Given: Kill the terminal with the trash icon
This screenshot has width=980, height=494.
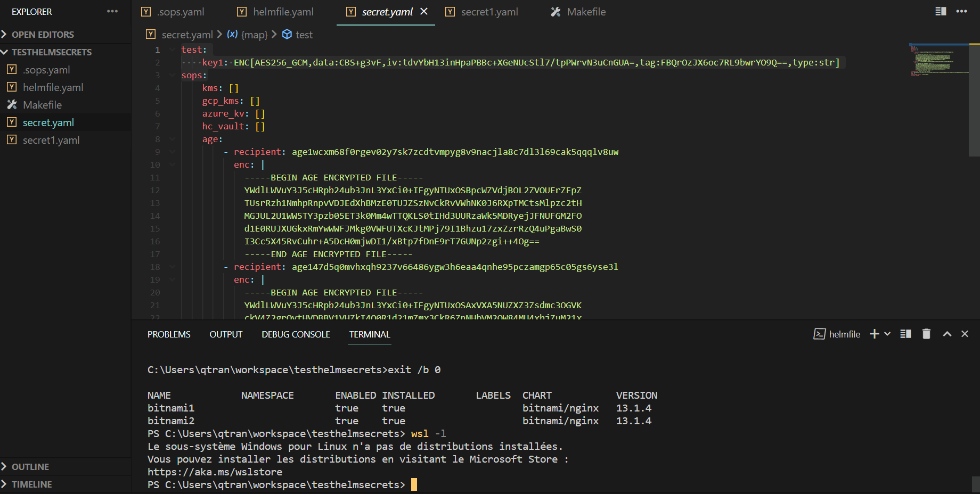Looking at the screenshot, I should [926, 334].
